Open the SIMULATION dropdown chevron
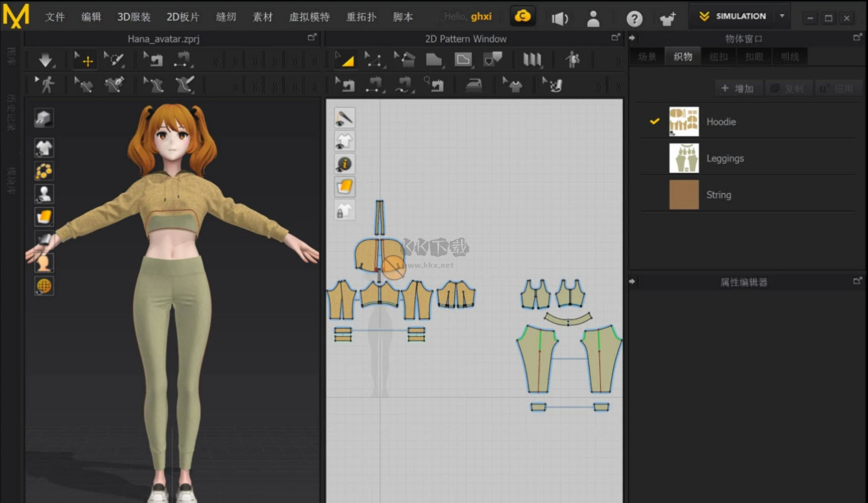The image size is (868, 503). click(782, 16)
